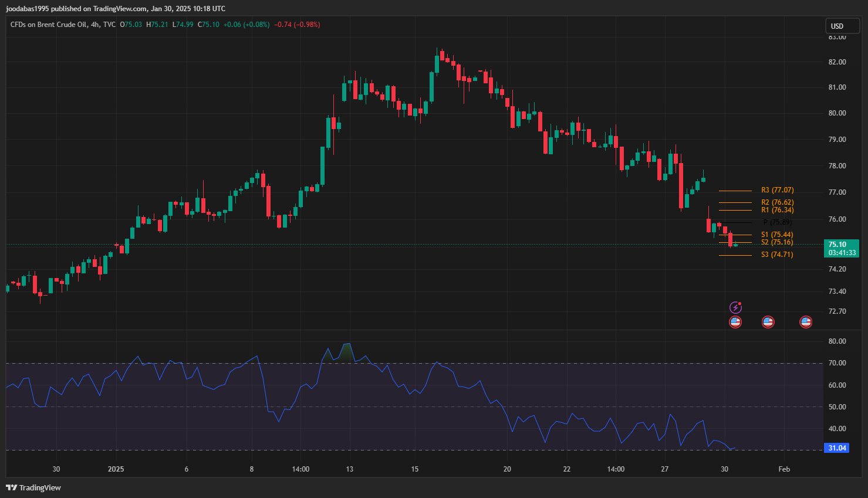Click the TradingView logo at bottom left
This screenshot has height=498, width=868.
[x=33, y=487]
